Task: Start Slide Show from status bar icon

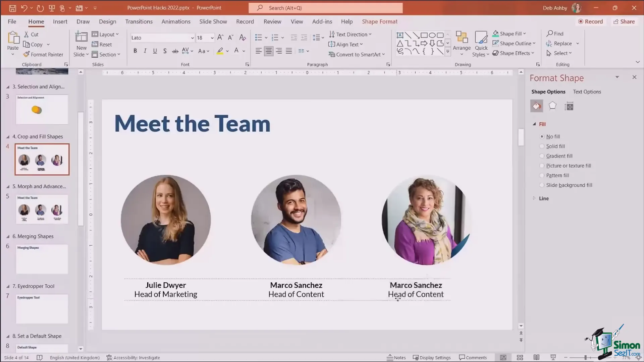Action: [x=553, y=358]
